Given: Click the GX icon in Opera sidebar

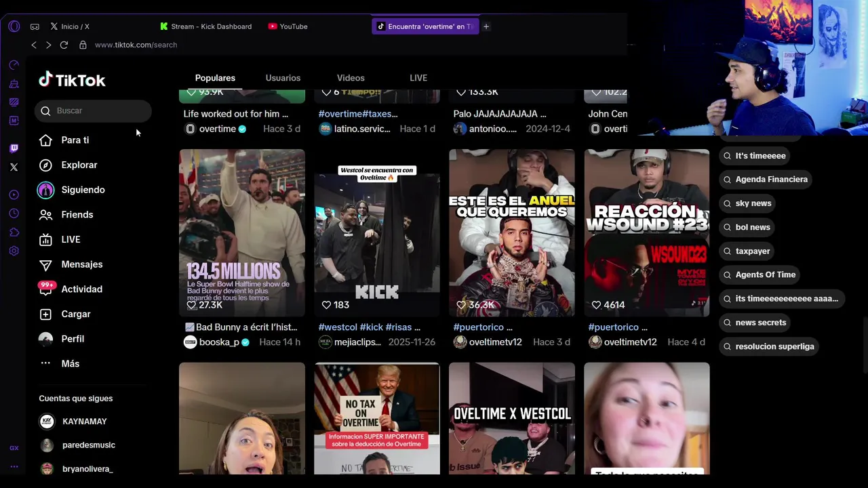Looking at the screenshot, I should (14, 448).
